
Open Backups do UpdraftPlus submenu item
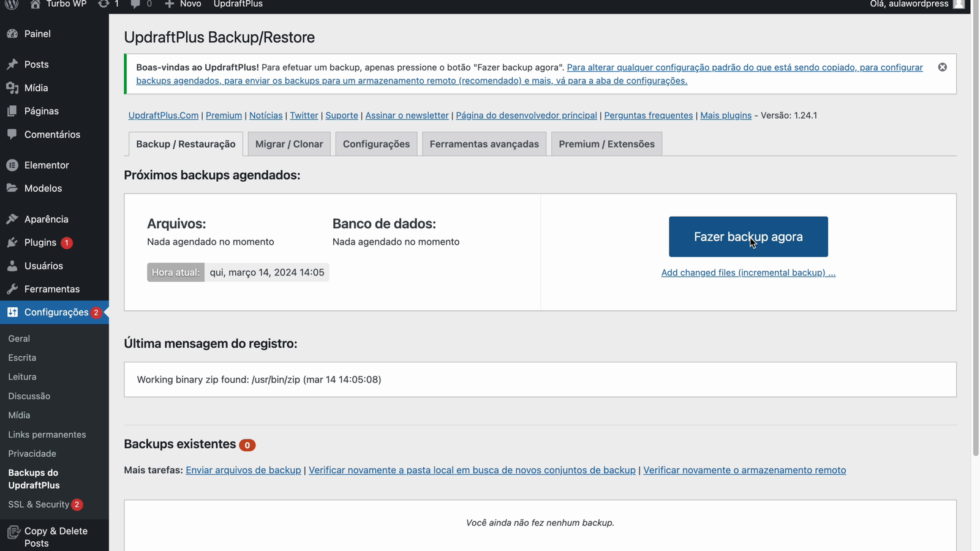point(34,479)
